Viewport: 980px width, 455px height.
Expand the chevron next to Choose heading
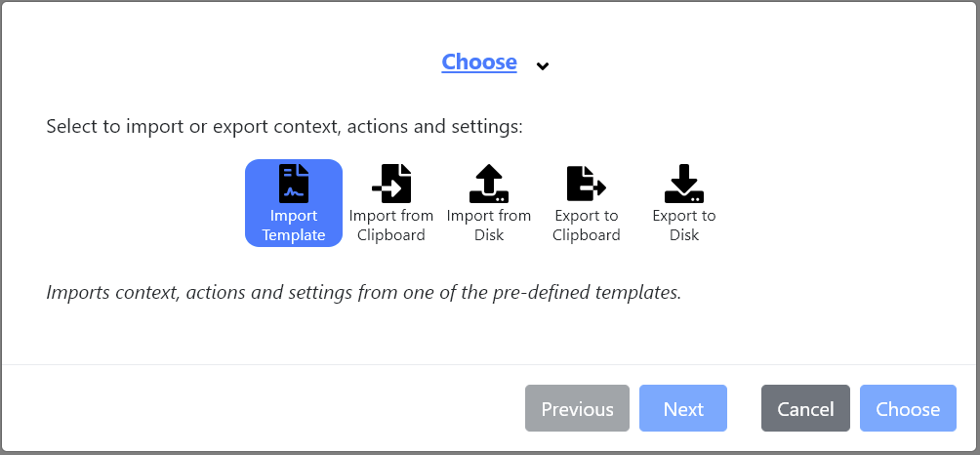[x=543, y=65]
